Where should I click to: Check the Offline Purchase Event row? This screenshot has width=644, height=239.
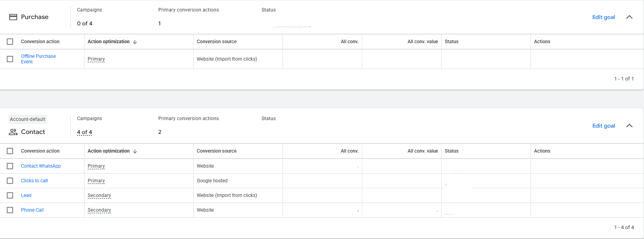(x=10, y=59)
